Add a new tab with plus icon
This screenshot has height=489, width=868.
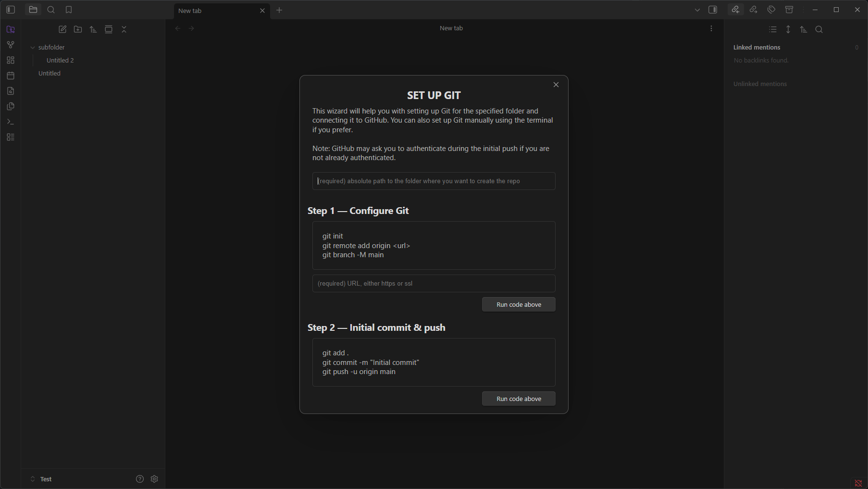pos(279,10)
